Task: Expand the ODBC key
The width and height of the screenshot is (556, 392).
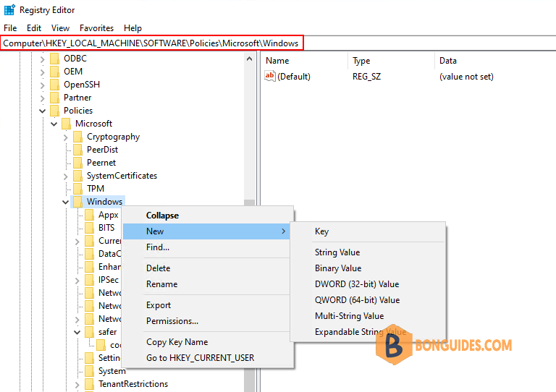Action: coord(43,59)
